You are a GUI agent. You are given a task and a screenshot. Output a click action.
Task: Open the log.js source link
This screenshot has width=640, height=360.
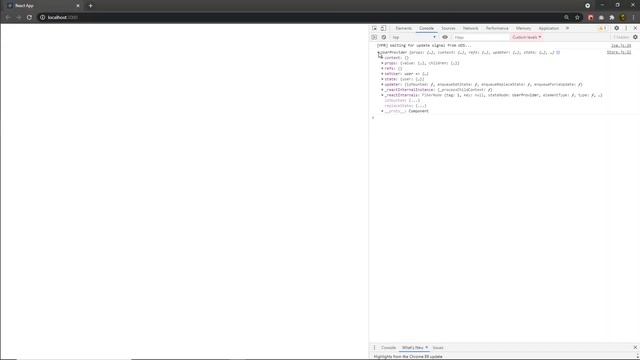pos(621,46)
